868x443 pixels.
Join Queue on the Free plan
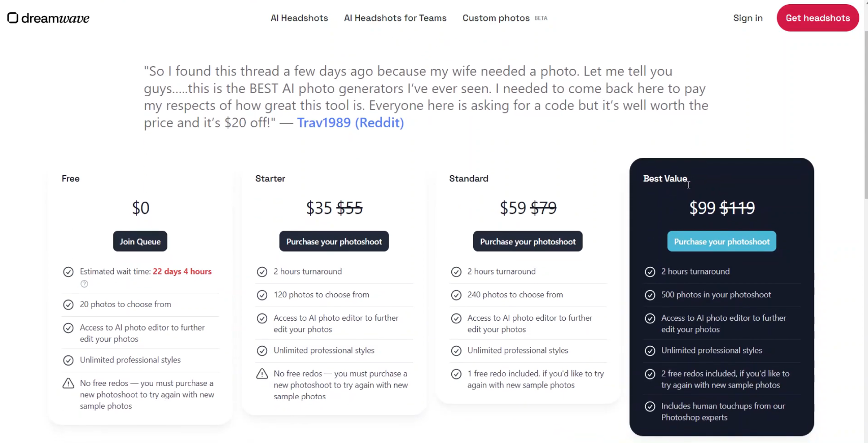140,241
